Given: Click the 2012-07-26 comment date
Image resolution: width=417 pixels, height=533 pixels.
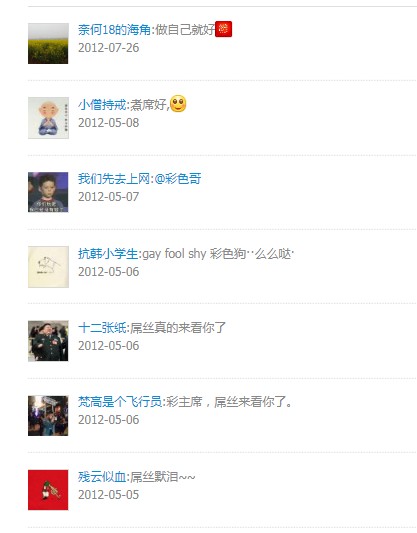Looking at the screenshot, I should (x=108, y=48).
